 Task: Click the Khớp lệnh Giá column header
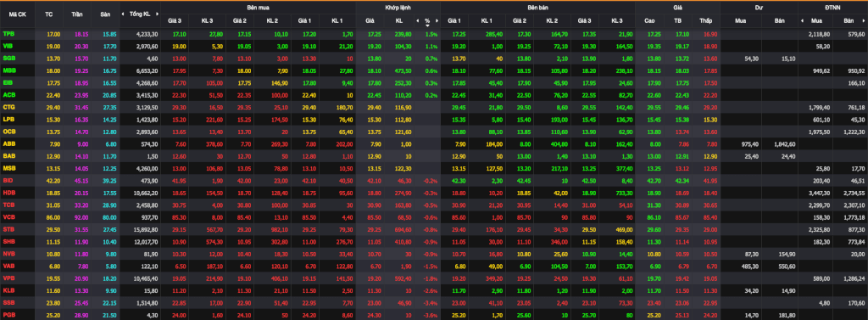pyautogui.click(x=370, y=20)
